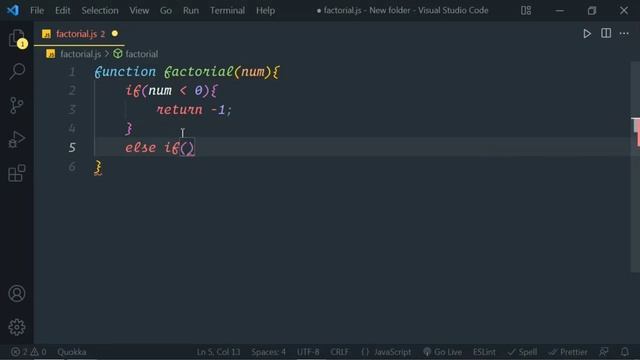Click Ln 5, Col 13 cursor position
Screen dimensions: 640x360
coord(218,352)
